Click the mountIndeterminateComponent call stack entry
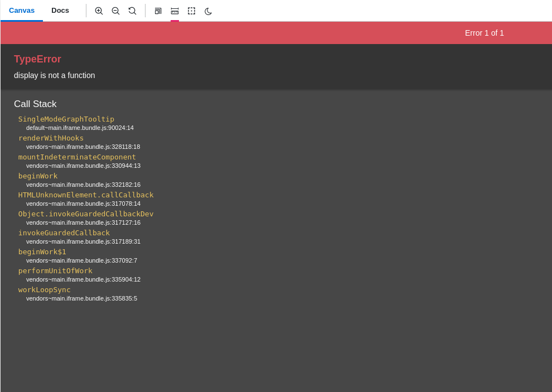The width and height of the screenshot is (552, 392). (x=77, y=157)
